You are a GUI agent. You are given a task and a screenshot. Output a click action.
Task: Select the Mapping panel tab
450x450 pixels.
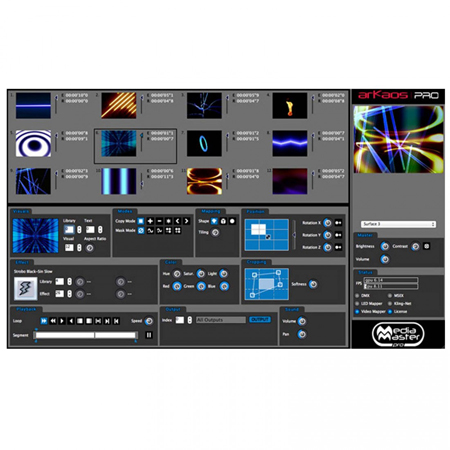click(x=211, y=211)
